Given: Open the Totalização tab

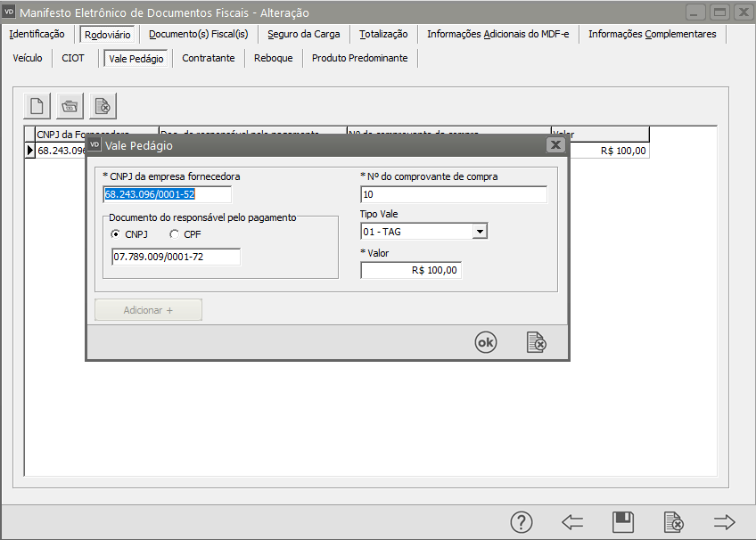Looking at the screenshot, I should click(383, 34).
